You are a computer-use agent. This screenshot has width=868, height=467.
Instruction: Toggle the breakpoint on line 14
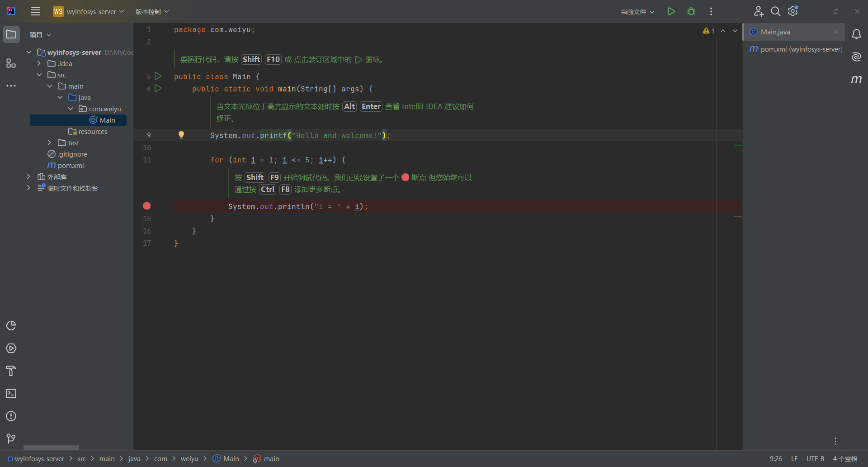click(146, 206)
